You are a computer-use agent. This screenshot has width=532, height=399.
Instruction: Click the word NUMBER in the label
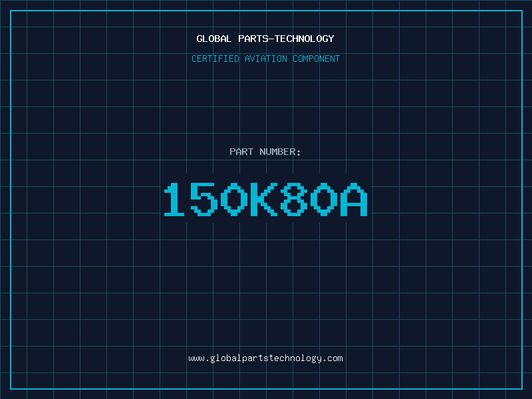(x=277, y=152)
